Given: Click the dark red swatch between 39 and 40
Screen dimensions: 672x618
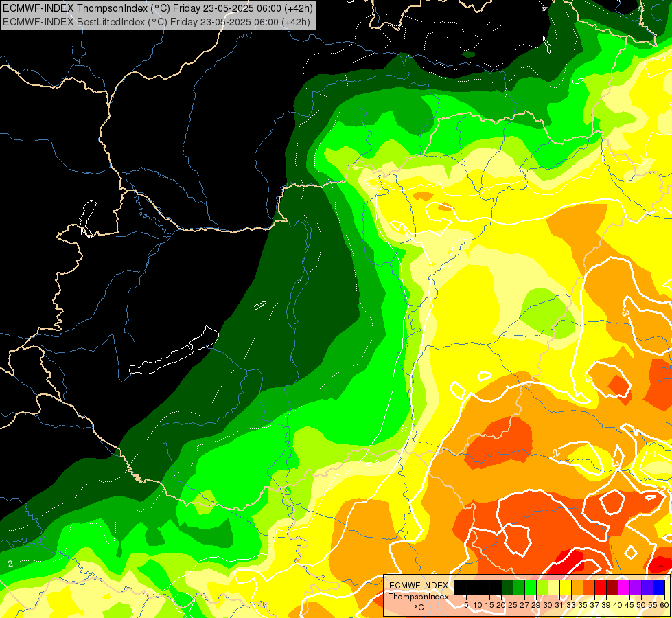Looking at the screenshot, I should coord(612,587).
